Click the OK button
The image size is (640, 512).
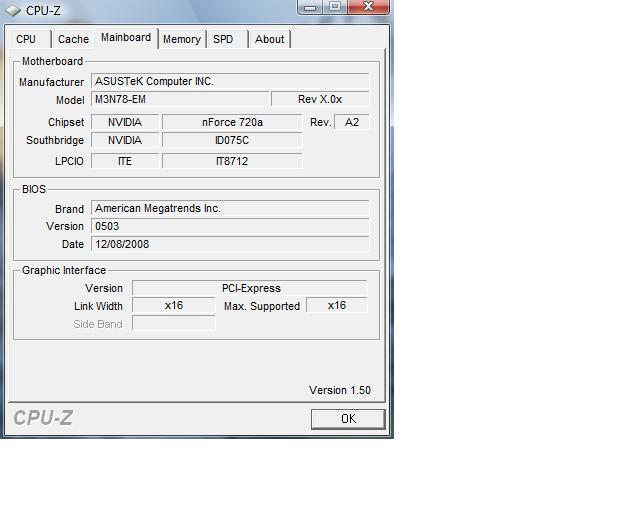pyautogui.click(x=348, y=419)
